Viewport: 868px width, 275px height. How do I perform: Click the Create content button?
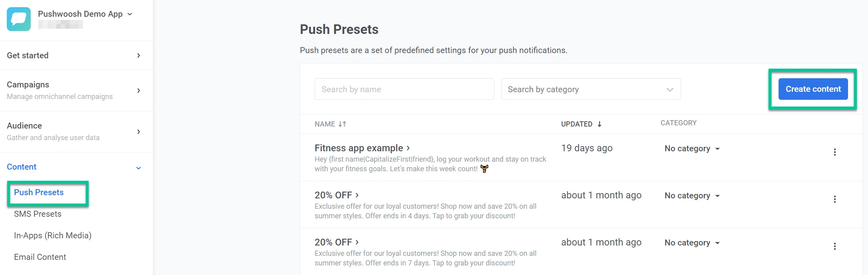pos(813,89)
